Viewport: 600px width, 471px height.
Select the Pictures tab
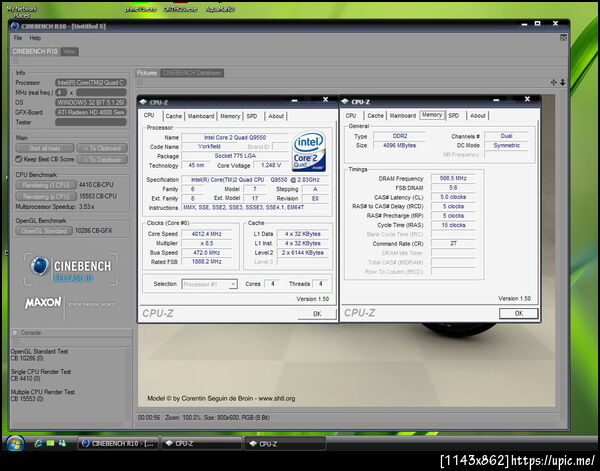(147, 73)
